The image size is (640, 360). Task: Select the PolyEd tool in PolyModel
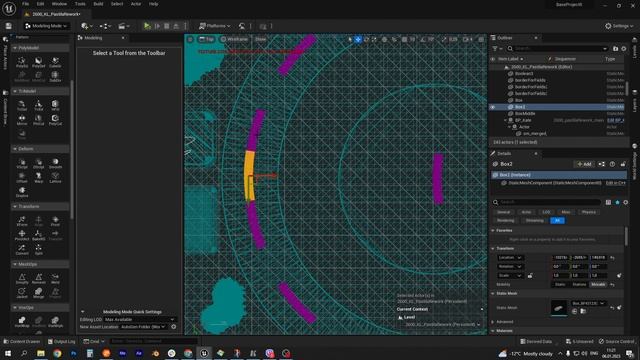(x=22, y=62)
